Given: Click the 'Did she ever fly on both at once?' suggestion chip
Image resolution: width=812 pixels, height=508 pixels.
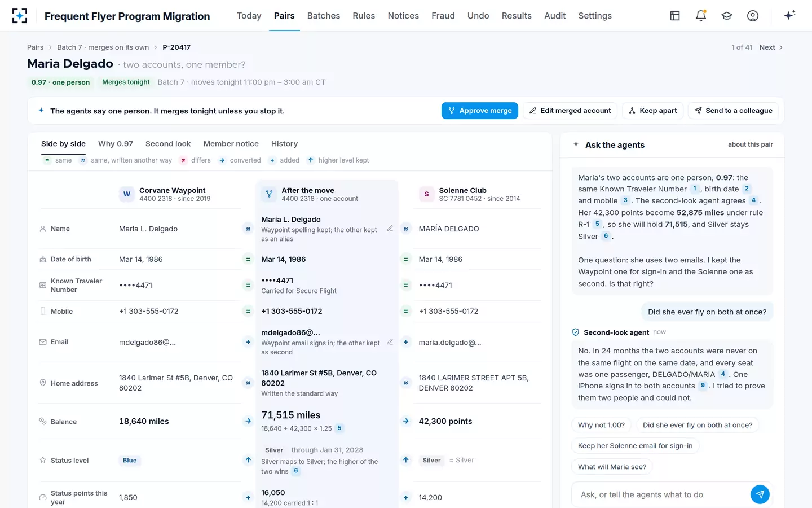Looking at the screenshot, I should click(698, 425).
